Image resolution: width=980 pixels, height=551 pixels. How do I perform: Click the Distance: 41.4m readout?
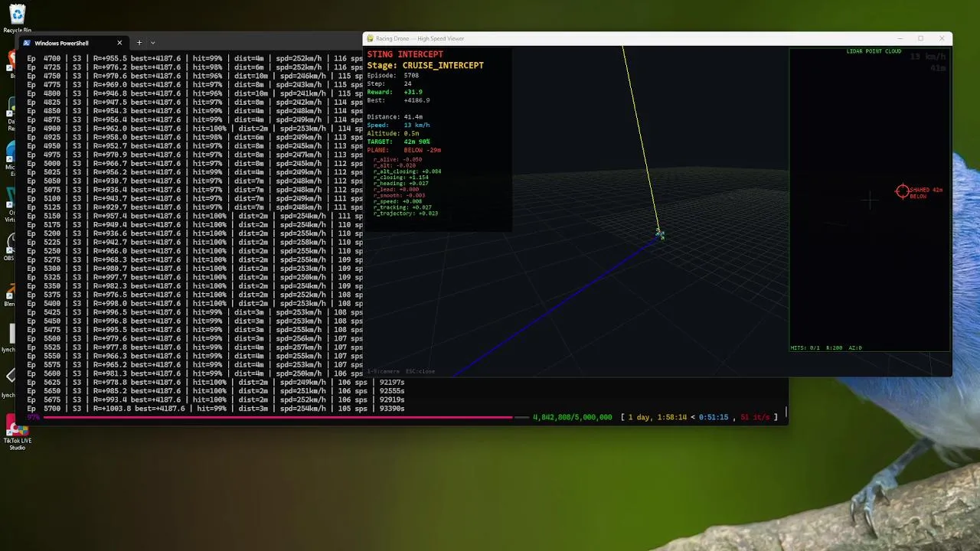click(394, 117)
